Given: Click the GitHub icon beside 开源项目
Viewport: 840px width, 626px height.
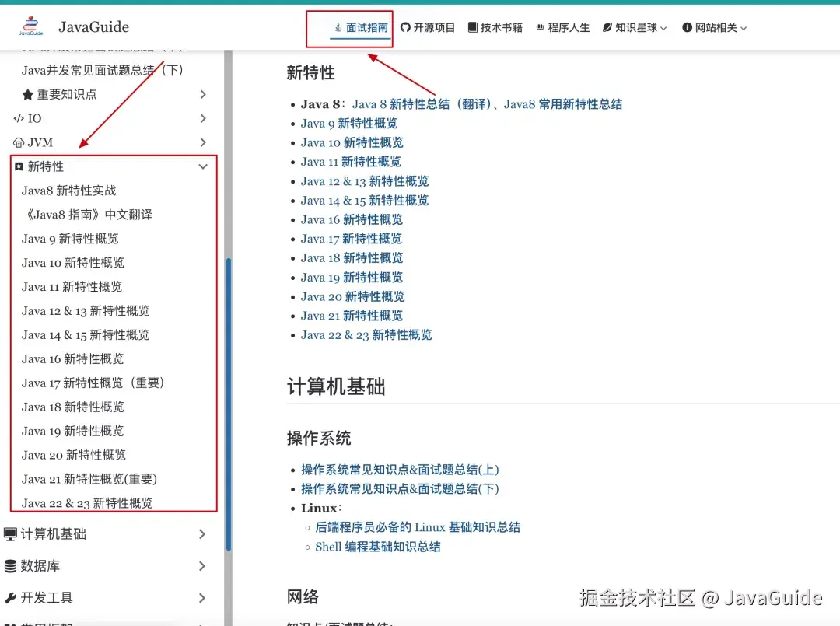Looking at the screenshot, I should pyautogui.click(x=405, y=27).
